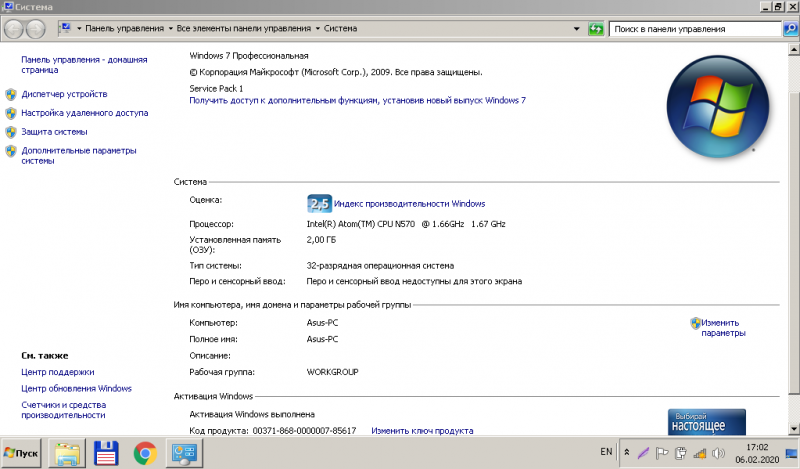Click the shield icon by Изменить параметры
Screen dimensions: 800x469
pyautogui.click(x=695, y=323)
